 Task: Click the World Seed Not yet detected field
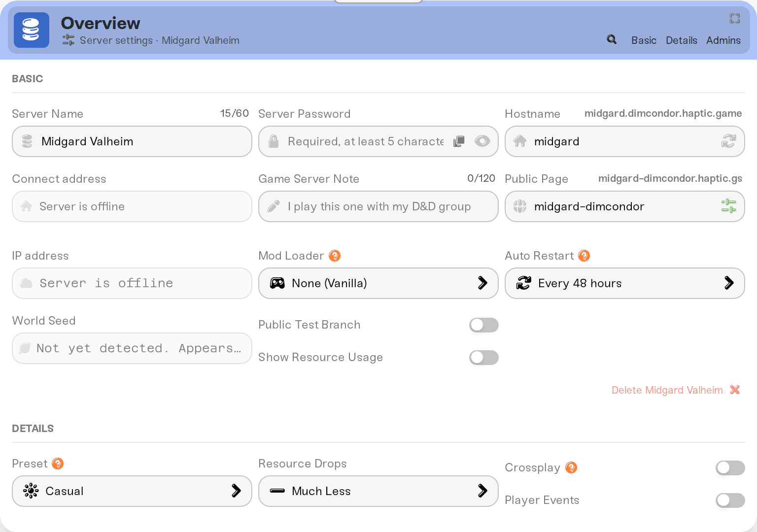pos(132,348)
